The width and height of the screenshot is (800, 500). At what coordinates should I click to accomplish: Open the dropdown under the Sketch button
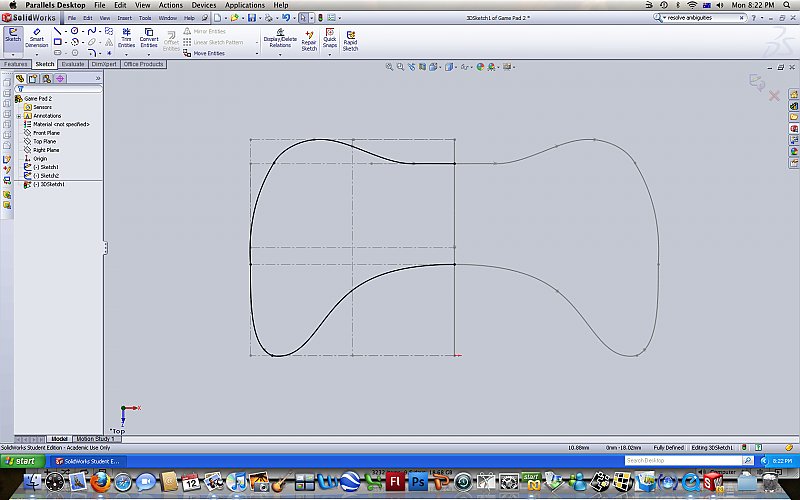coord(13,53)
